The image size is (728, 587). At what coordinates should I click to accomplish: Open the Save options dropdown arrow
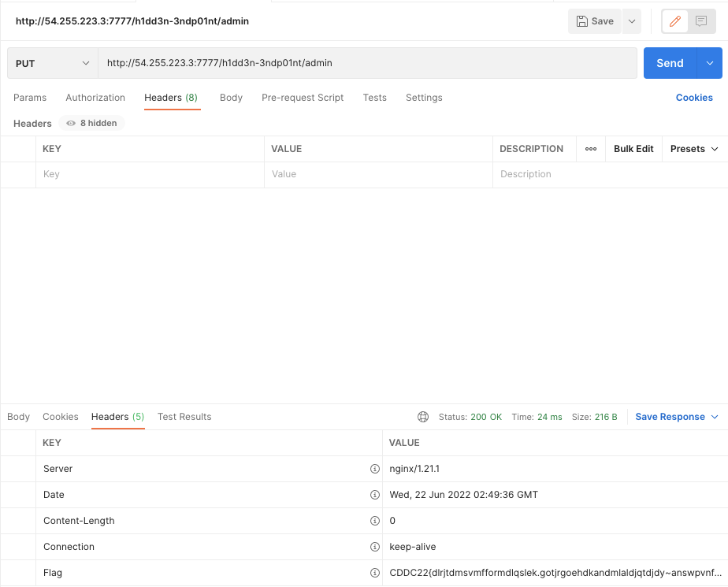tap(631, 21)
